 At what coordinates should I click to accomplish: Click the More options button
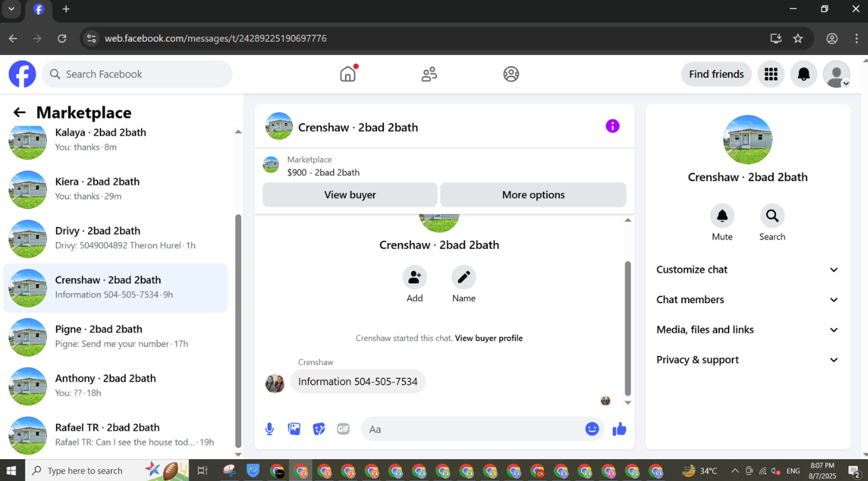click(x=533, y=195)
